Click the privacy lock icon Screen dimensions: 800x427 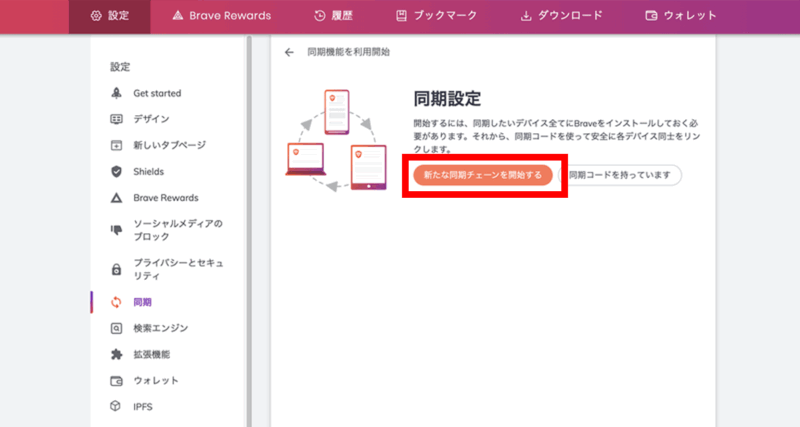pos(116,268)
